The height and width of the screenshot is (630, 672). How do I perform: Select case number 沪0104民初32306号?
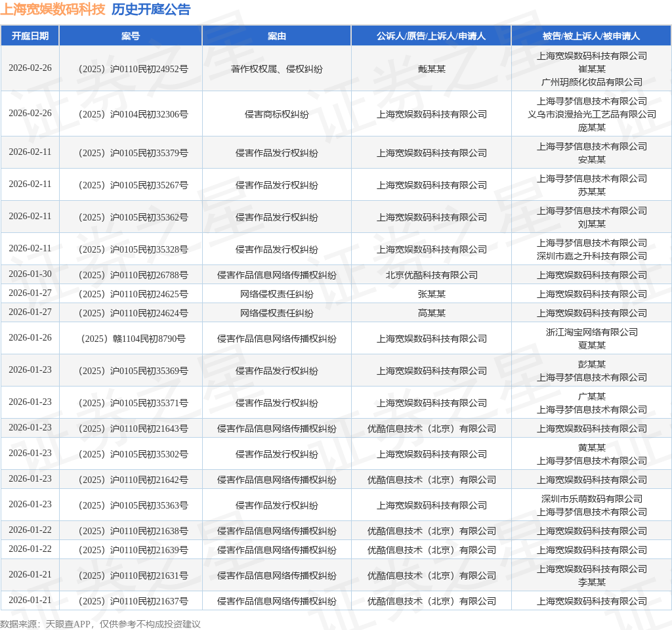click(149, 114)
